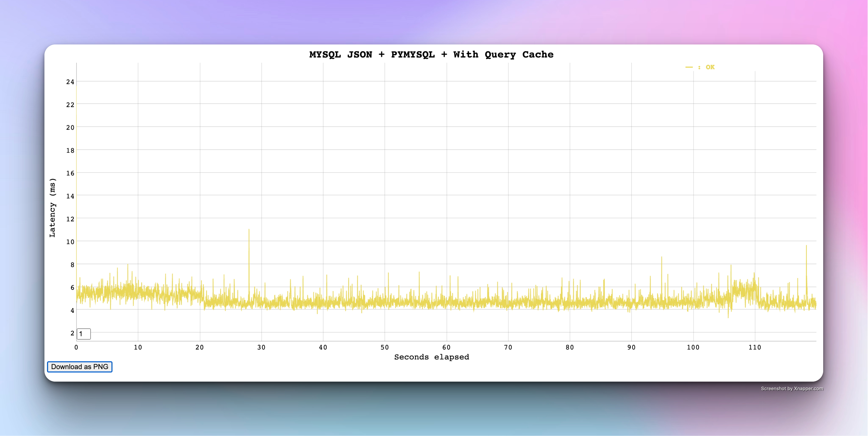Click the y-axis tick label 22

coord(70,105)
